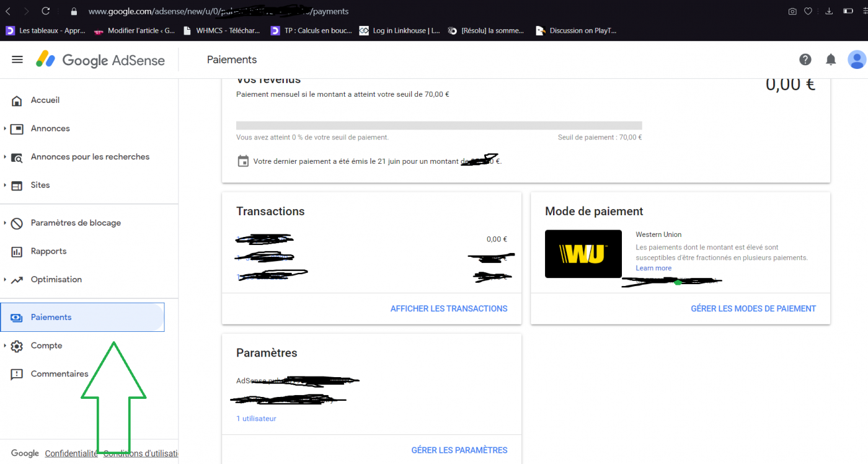868x464 pixels.
Task: Open the '[Résolu] la somme...' bookmark
Action: point(486,30)
